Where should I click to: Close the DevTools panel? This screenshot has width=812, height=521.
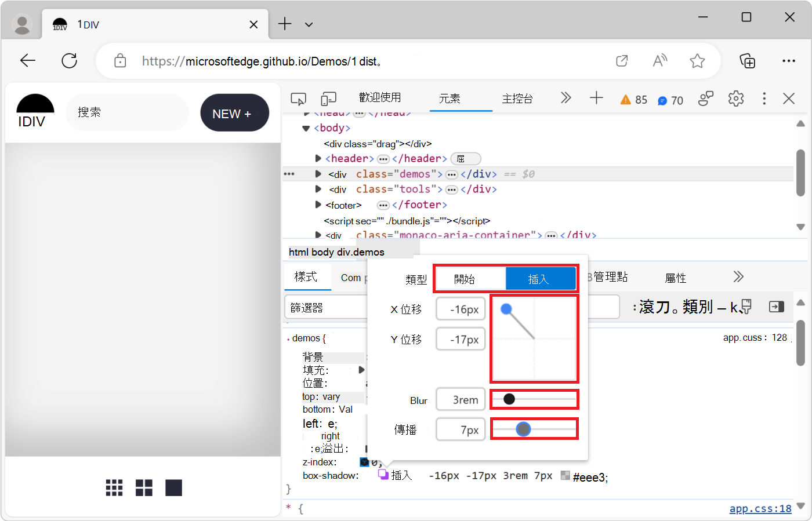pyautogui.click(x=789, y=99)
